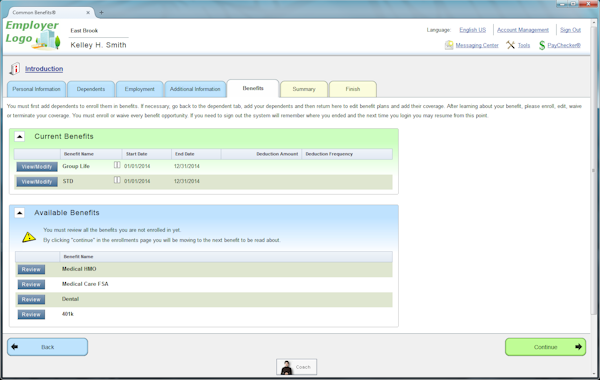Open a new browser tab
The height and width of the screenshot is (380, 600).
pyautogui.click(x=101, y=13)
